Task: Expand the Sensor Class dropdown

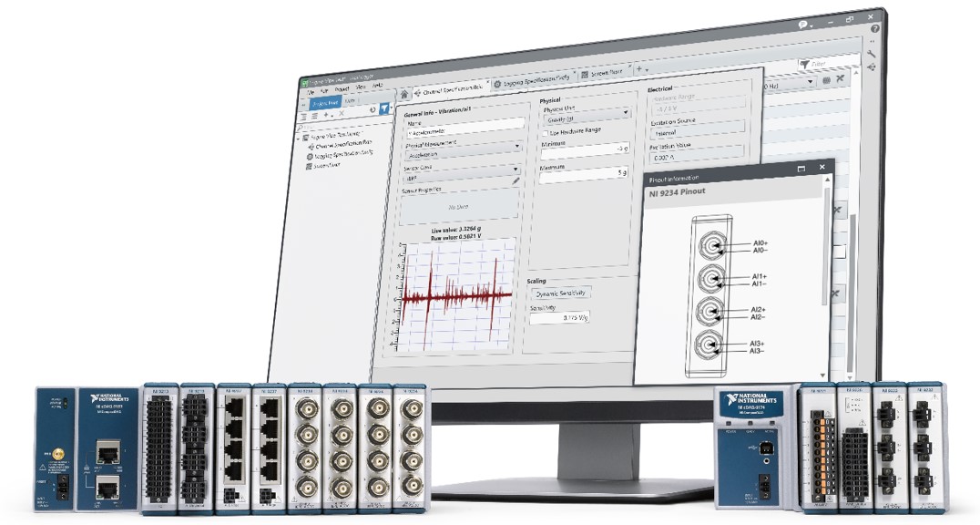Action: (517, 170)
